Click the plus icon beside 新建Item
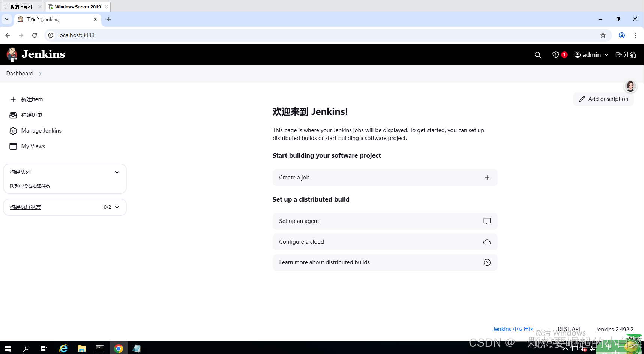Image resolution: width=644 pixels, height=354 pixels. [13, 99]
